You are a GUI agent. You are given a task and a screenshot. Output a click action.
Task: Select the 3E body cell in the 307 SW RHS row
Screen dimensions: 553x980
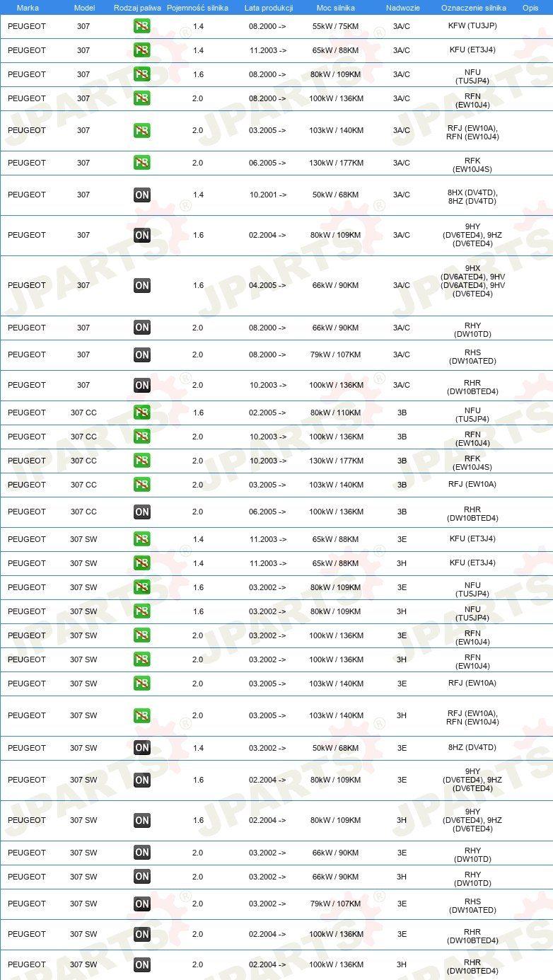402,904
